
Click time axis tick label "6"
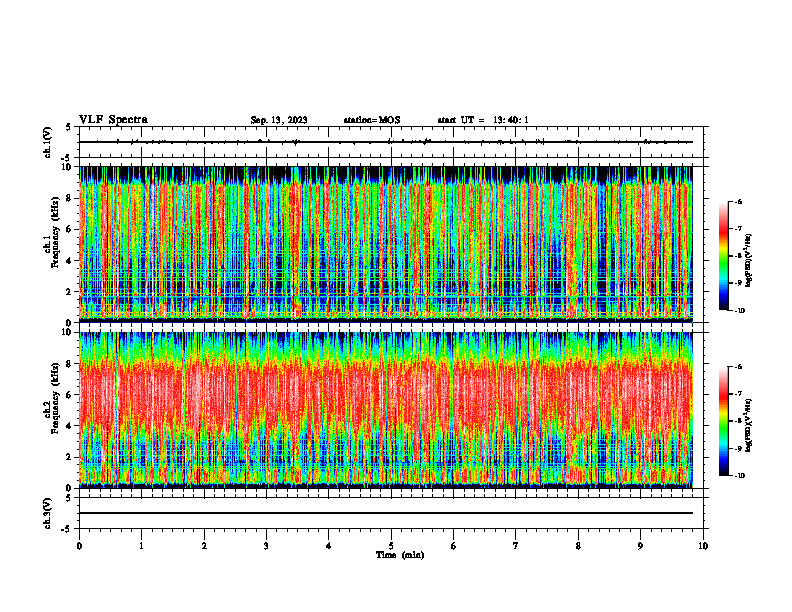[454, 546]
